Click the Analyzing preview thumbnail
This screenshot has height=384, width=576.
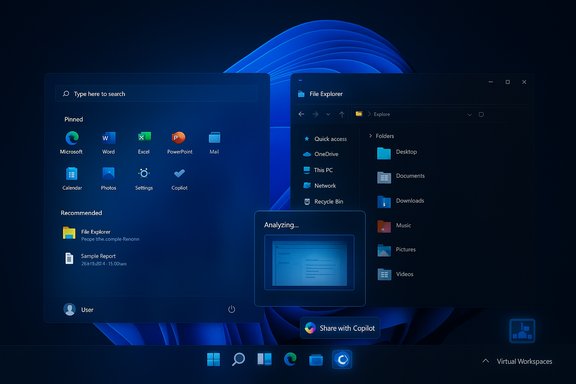coord(309,262)
